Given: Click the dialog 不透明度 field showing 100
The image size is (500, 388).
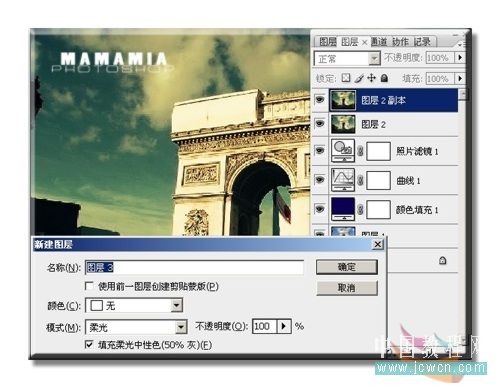Looking at the screenshot, I should click(x=265, y=326).
